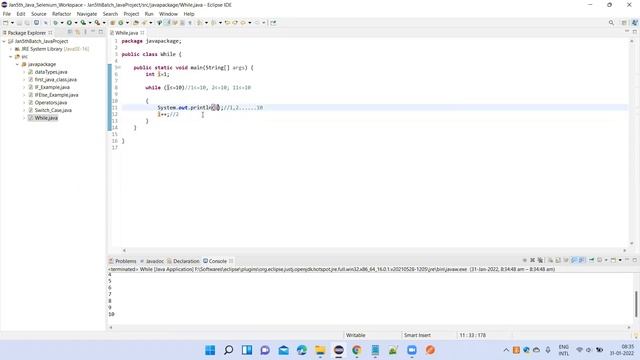The image size is (640, 360).
Task: Toggle Link with Editor in Package Explorer
Action: point(78,32)
